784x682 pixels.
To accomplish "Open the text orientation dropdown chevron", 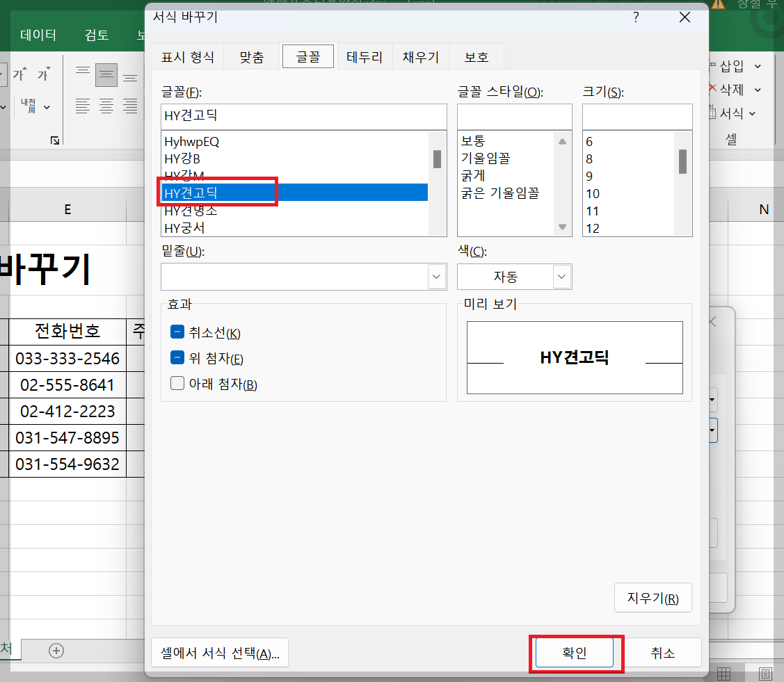I will pos(47,107).
